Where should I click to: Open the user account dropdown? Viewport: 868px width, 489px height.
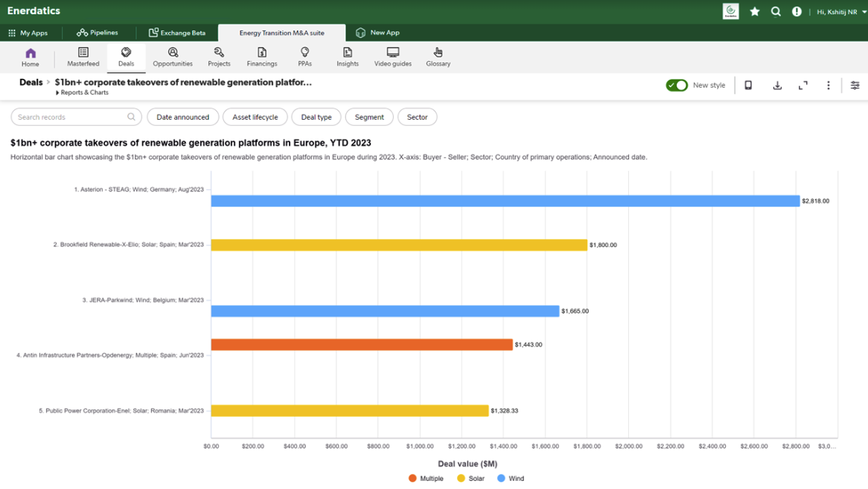pyautogui.click(x=841, y=12)
